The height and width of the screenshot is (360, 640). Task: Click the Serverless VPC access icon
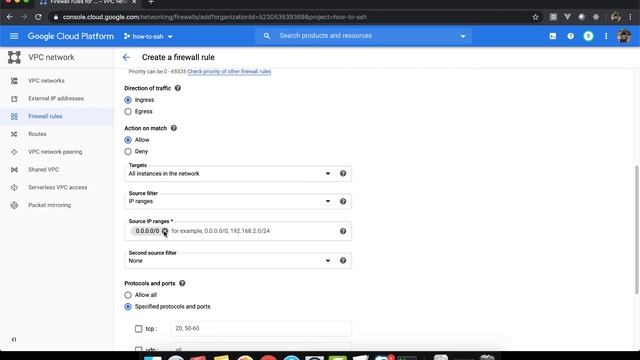(x=14, y=187)
